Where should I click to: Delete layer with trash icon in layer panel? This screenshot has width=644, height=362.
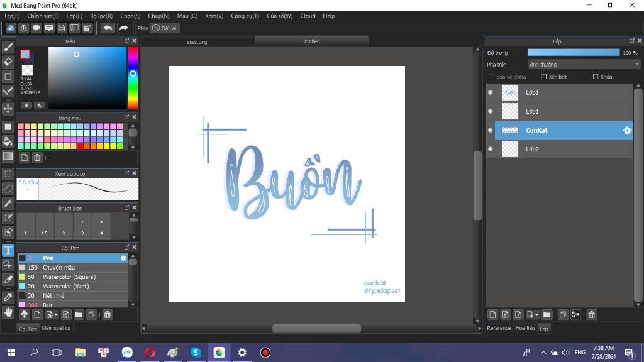593,314
